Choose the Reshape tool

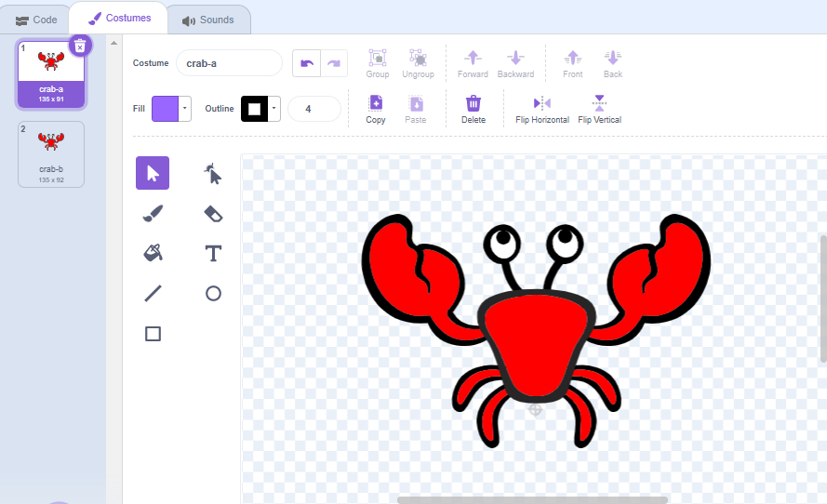pyautogui.click(x=213, y=173)
